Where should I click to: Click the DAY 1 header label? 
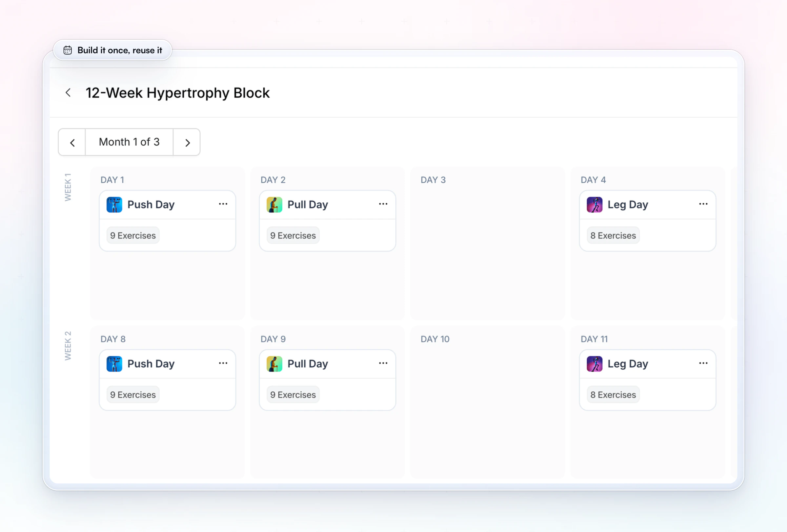click(112, 180)
